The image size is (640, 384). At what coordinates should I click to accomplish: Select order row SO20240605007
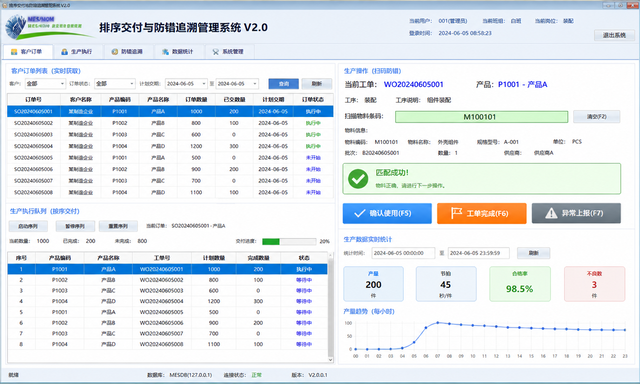tap(170, 181)
